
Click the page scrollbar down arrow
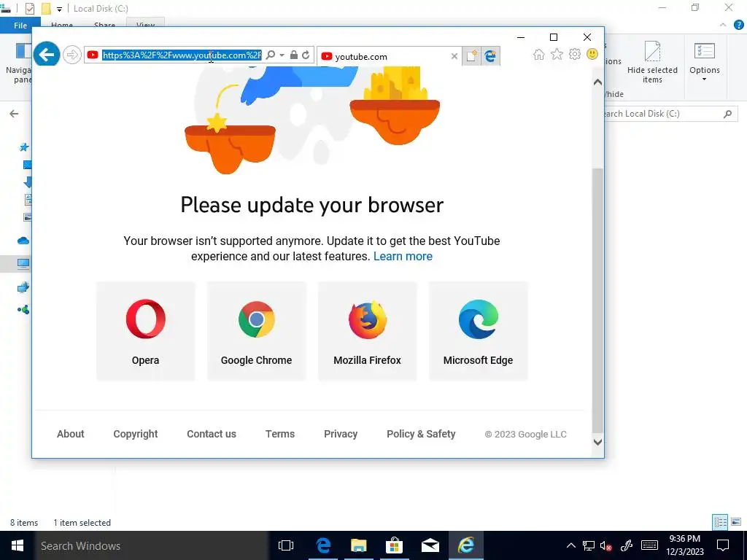(x=597, y=443)
